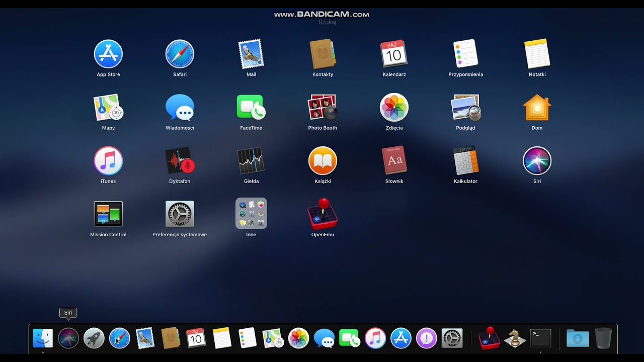Screen dimensions: 644x362
Task: Open the Maps icon in the Dock
Action: click(273, 338)
